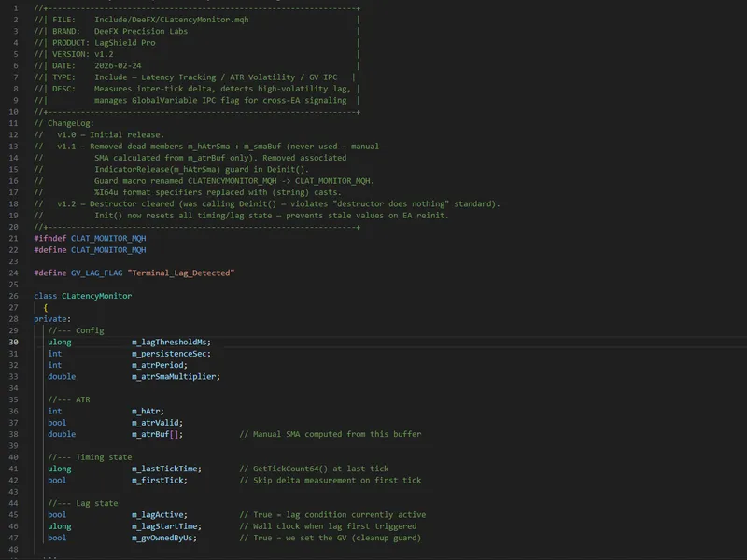Viewport: 747px width, 560px height.
Task: Click the 'double' type before m_atrSmaMultiplier
Action: pyautogui.click(x=62, y=377)
